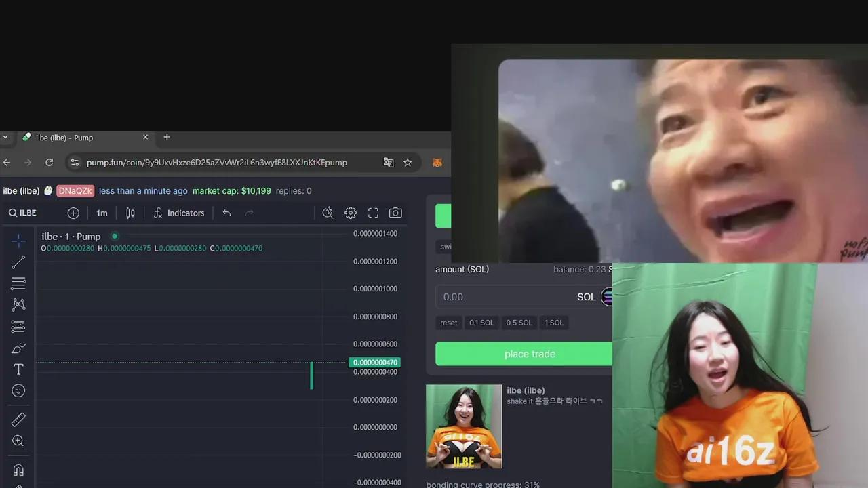Open the emoji icons tool
Screen dimensions: 868x488
[18, 391]
